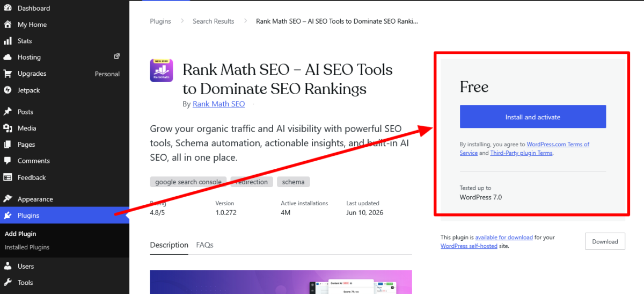Click the external link icon beside Hosting
This screenshot has height=294, width=644.
[x=117, y=56]
